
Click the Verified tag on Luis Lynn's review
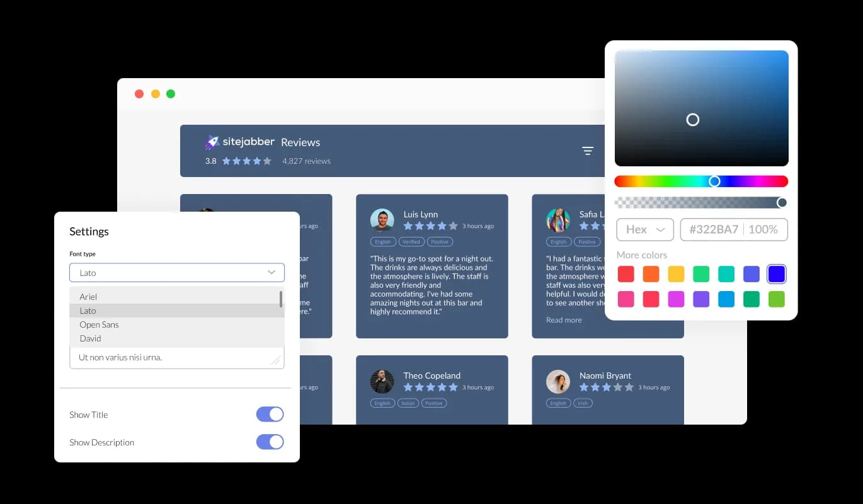pyautogui.click(x=411, y=242)
